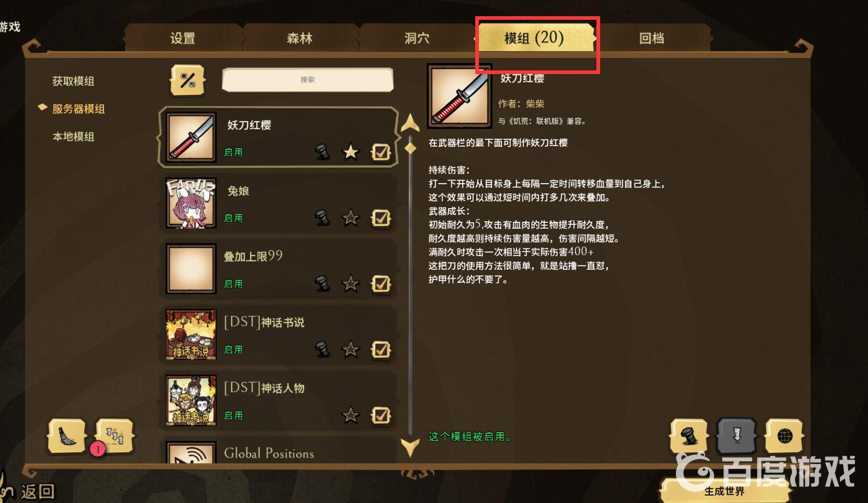Image resolution: width=868 pixels, height=503 pixels.
Task: Toggle the [DST]神话人物 enabled checkbox
Action: pyautogui.click(x=381, y=415)
